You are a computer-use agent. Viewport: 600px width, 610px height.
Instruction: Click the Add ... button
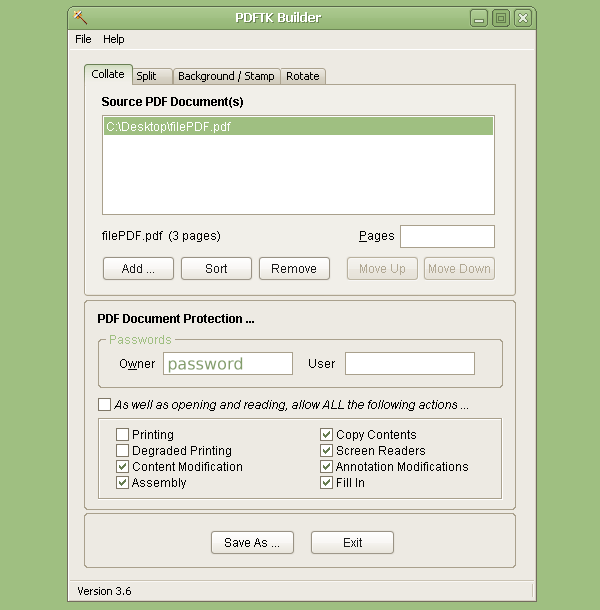pyautogui.click(x=138, y=268)
